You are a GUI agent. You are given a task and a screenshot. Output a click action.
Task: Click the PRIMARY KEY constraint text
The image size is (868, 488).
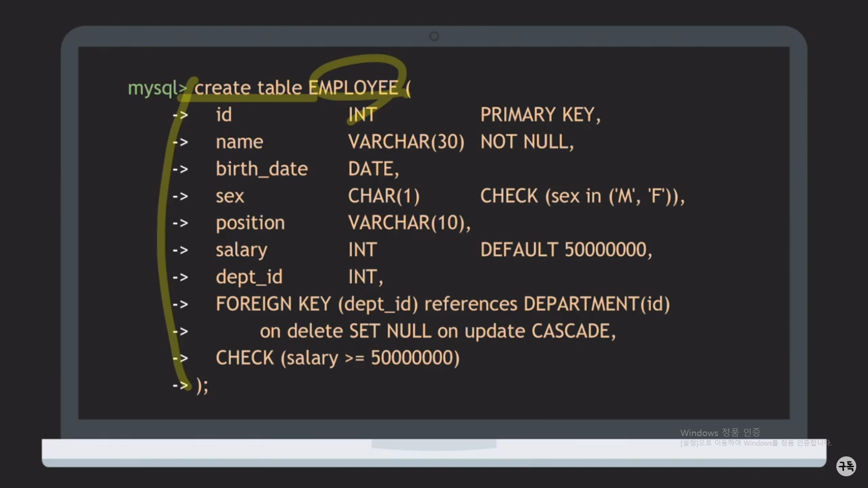click(540, 115)
